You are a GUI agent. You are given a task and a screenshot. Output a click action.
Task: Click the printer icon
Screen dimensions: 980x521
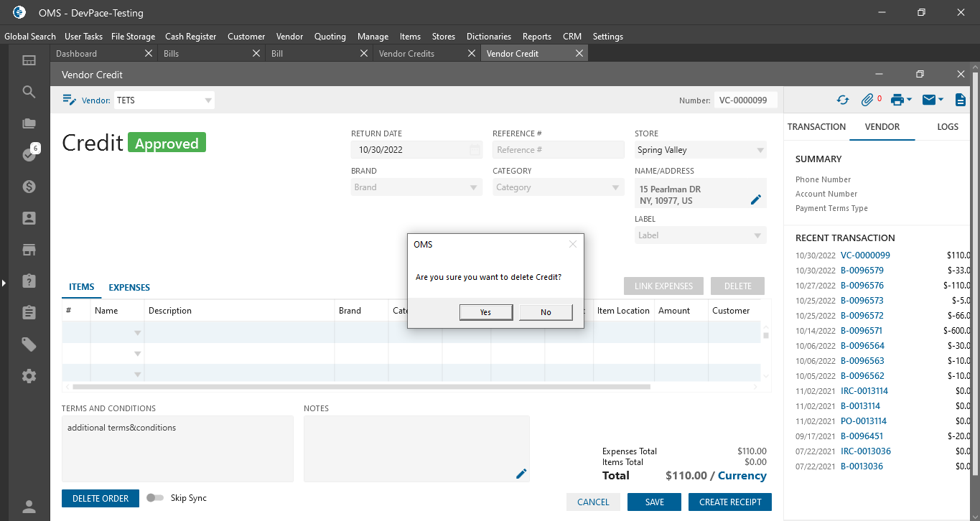click(x=897, y=100)
